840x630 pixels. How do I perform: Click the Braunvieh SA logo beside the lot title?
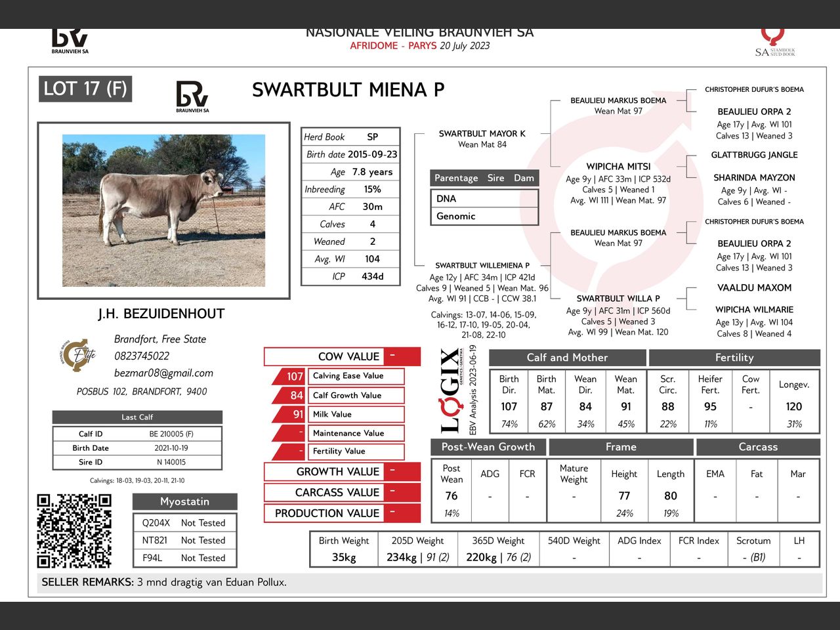(x=192, y=97)
